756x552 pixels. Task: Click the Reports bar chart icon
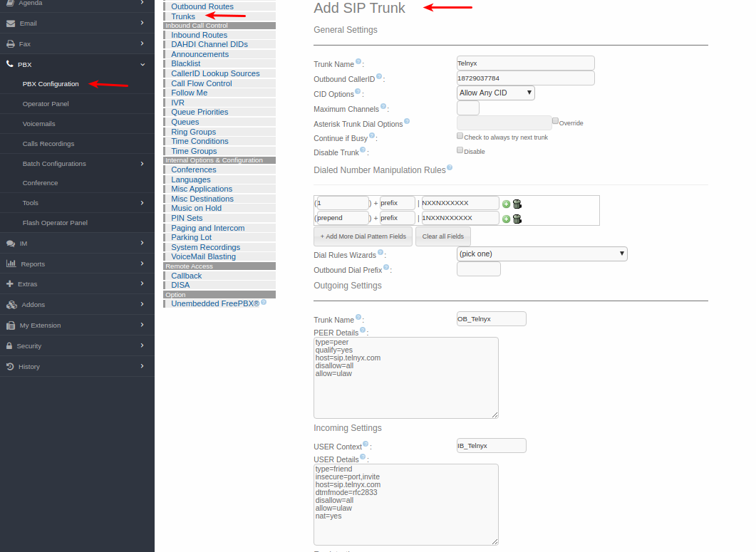tap(11, 264)
